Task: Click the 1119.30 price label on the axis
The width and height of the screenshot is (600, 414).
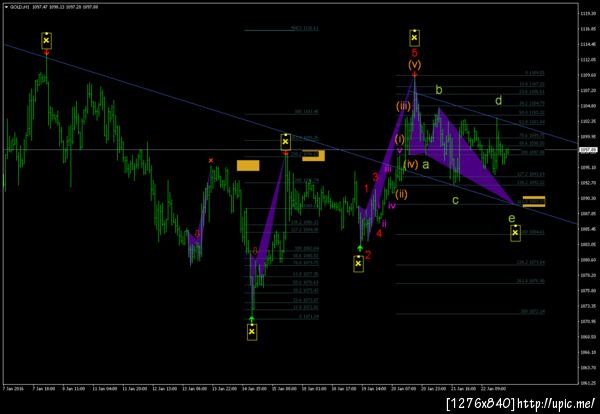Action: (589, 13)
